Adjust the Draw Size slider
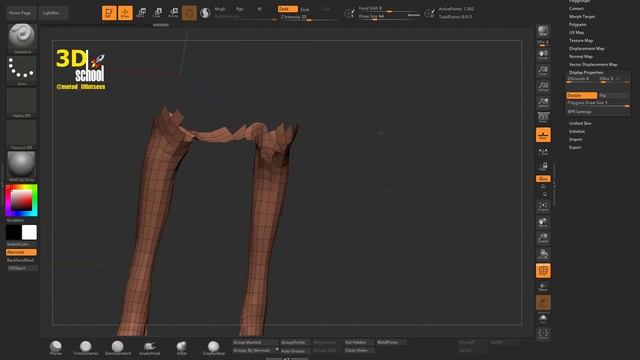 click(x=389, y=16)
